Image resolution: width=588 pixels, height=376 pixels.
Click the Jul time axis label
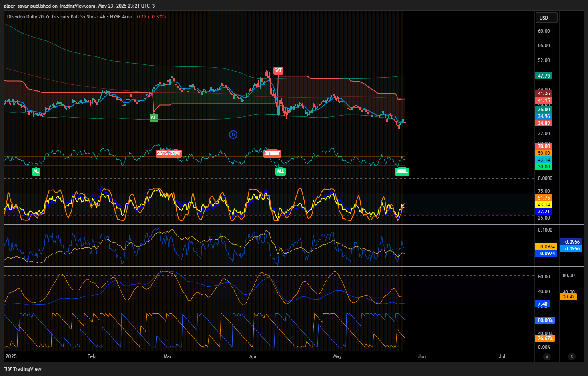pyautogui.click(x=502, y=356)
